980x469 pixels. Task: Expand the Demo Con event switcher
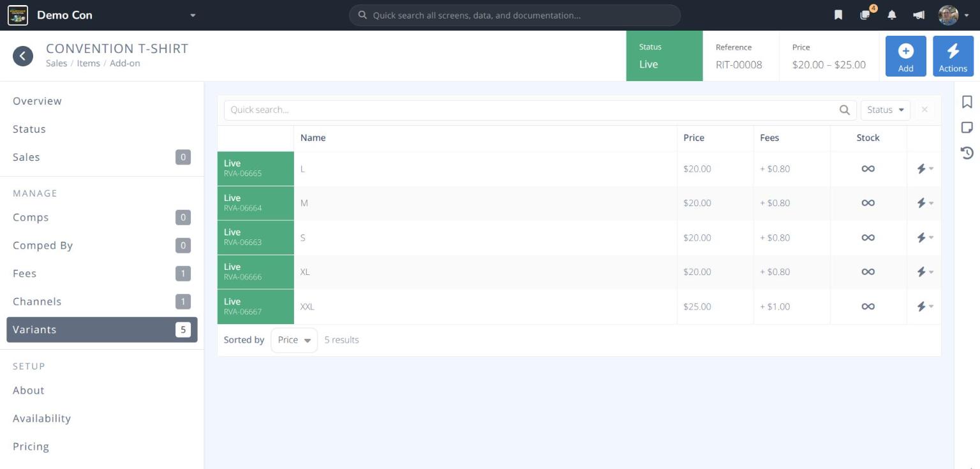pos(193,15)
